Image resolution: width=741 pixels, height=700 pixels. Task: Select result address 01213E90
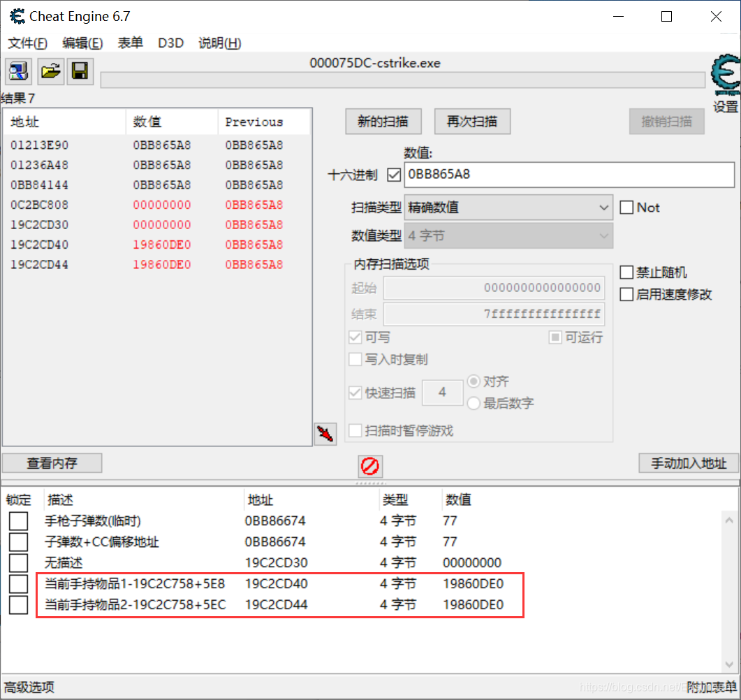40,145
